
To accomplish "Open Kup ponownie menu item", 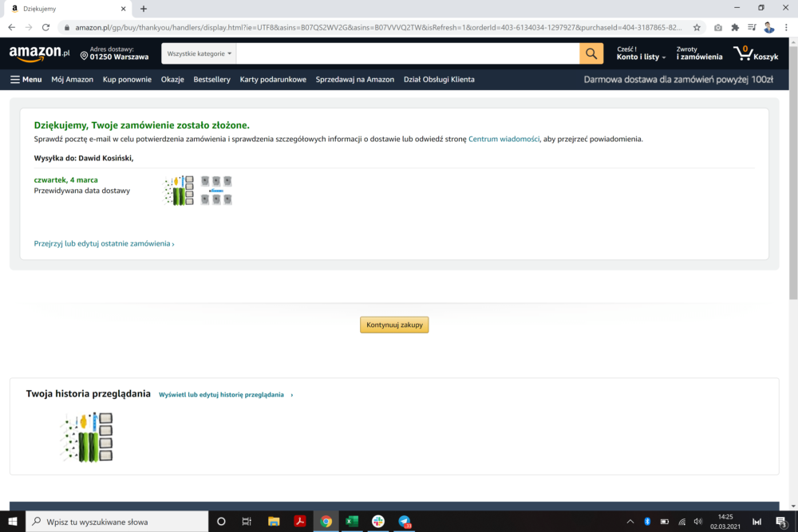I will [127, 79].
